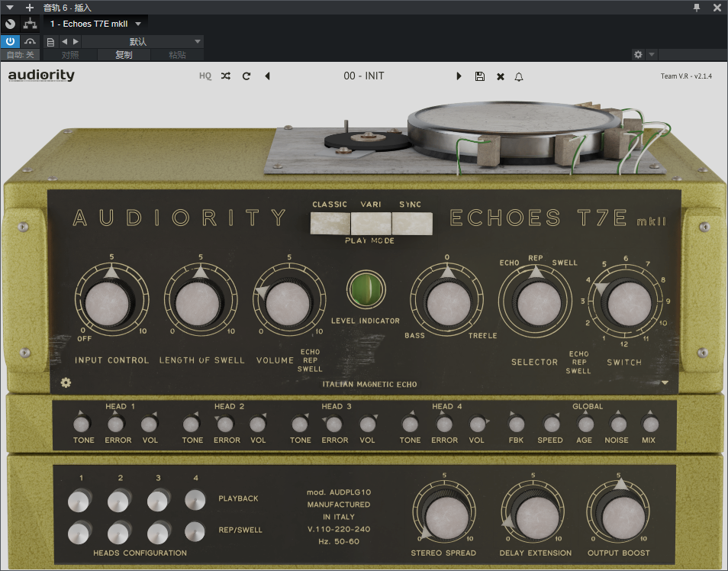
Task: Click the HEAD 2 TONE mini knob
Action: [191, 424]
